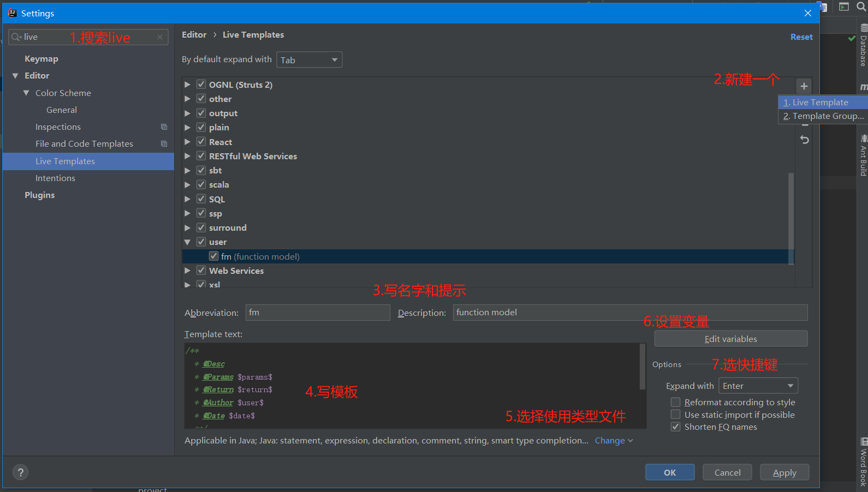Screen dimensions: 868x492
Task: Open the Plugins settings page
Action: 39,195
